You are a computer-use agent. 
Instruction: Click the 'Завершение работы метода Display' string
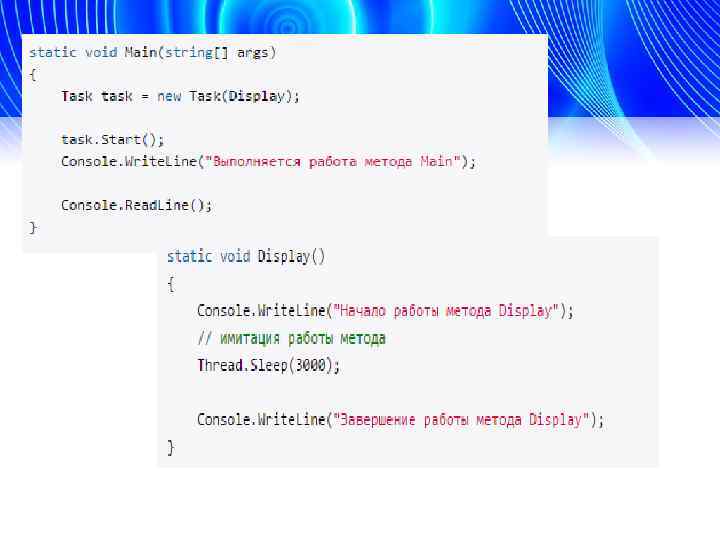tap(461, 420)
